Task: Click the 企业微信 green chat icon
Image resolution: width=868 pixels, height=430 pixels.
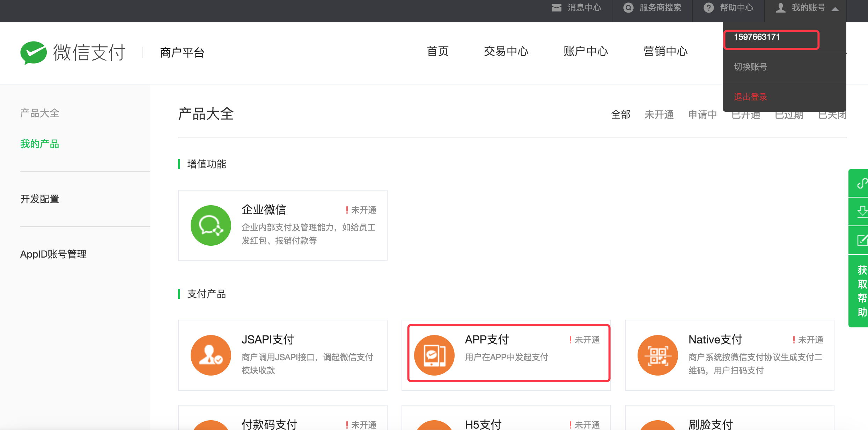Action: click(x=211, y=225)
